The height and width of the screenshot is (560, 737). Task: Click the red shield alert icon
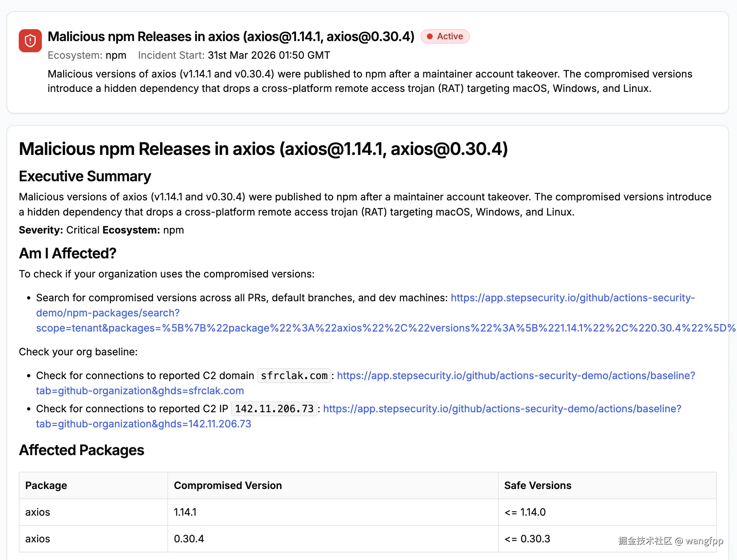pos(30,41)
